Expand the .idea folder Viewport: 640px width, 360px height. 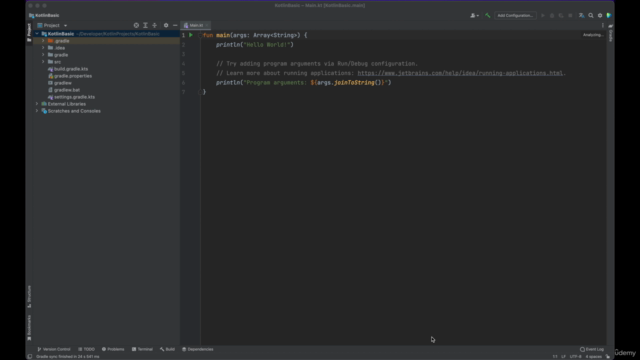pyautogui.click(x=43, y=48)
